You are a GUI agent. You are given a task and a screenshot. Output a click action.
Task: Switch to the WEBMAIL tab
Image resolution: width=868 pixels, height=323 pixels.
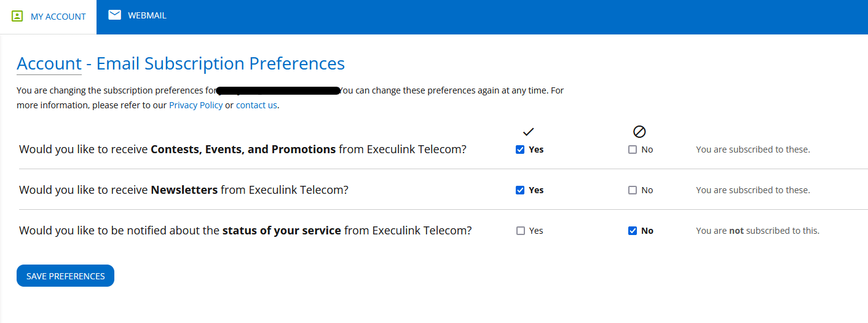(x=137, y=15)
